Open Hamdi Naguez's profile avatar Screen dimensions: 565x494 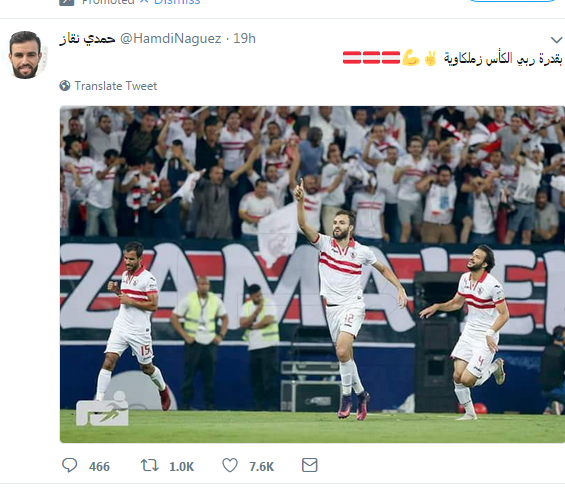(x=25, y=55)
